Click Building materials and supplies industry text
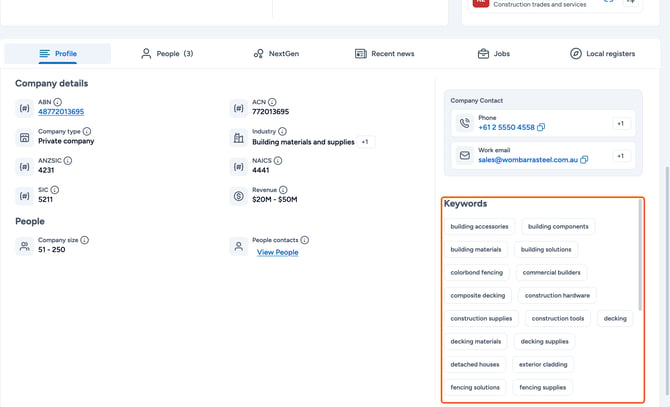The width and height of the screenshot is (670, 407). 303,142
